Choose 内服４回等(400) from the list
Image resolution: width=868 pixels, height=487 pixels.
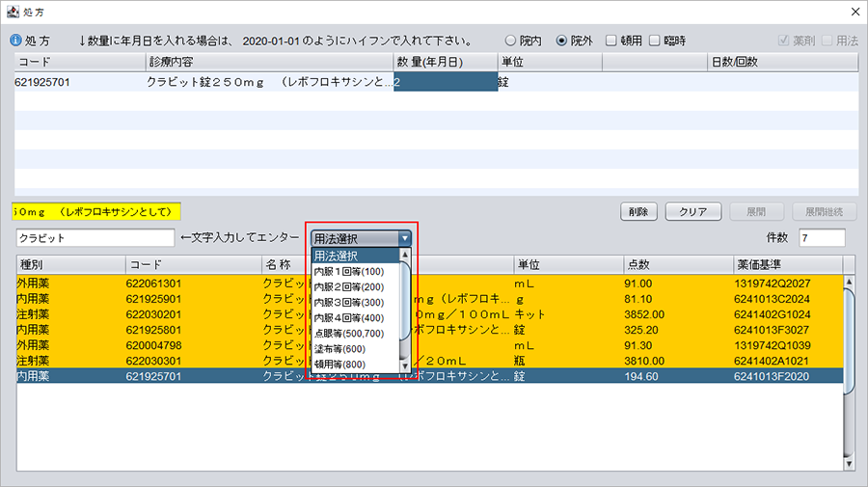tap(355, 318)
